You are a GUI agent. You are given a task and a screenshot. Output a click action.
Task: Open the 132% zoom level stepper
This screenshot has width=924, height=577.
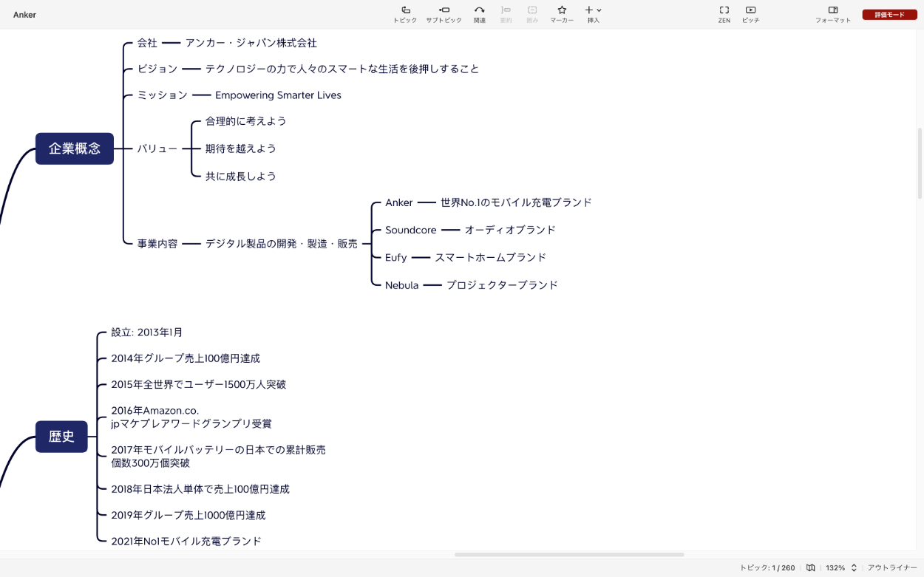coord(854,567)
